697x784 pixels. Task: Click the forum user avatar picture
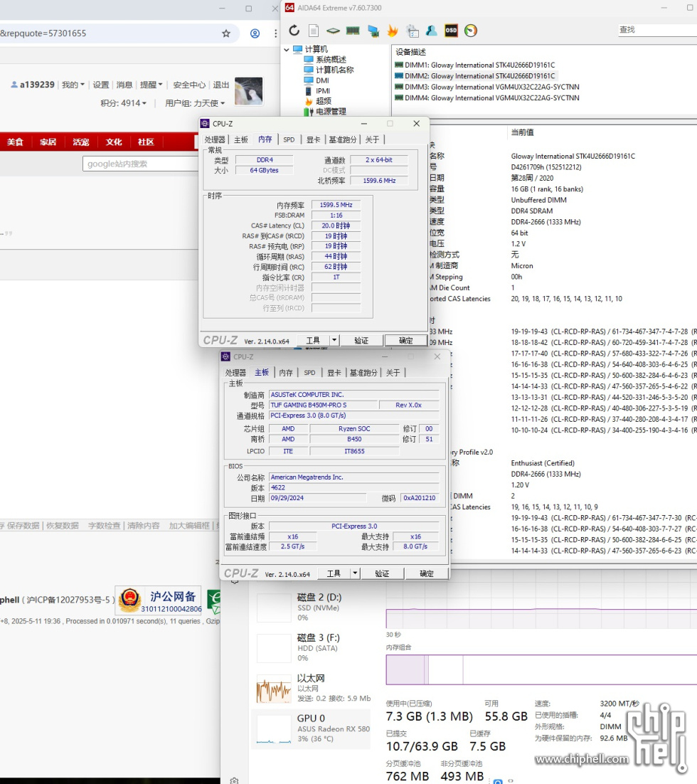248,91
